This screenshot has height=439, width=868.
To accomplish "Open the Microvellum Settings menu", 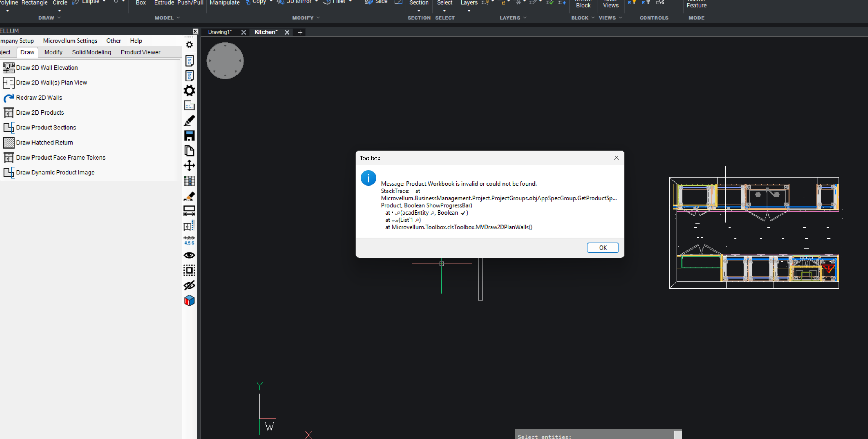I will pos(70,41).
